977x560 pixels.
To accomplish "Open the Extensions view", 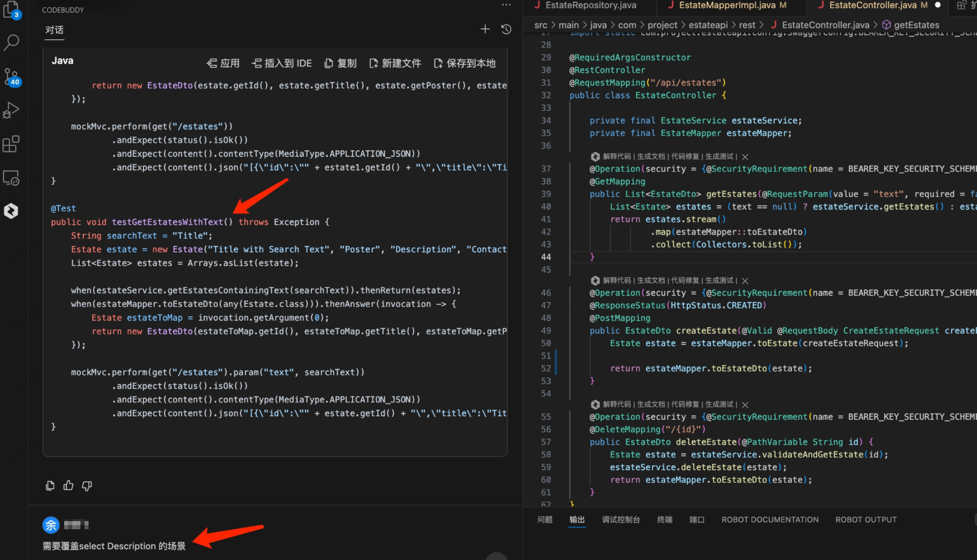I will coord(11,144).
